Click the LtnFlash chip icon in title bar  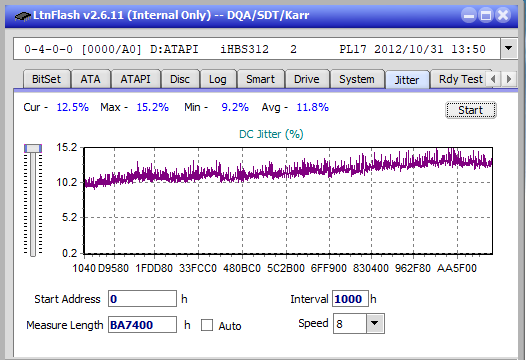coord(23,15)
